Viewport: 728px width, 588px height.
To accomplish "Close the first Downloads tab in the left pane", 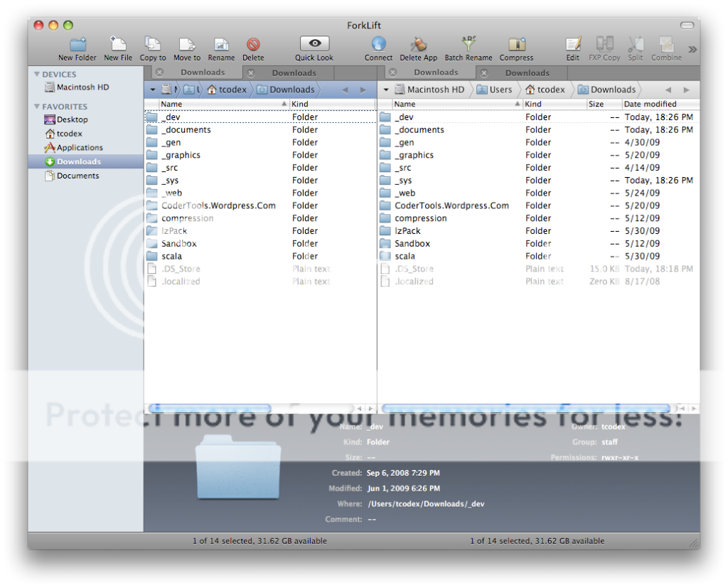I will (x=160, y=73).
